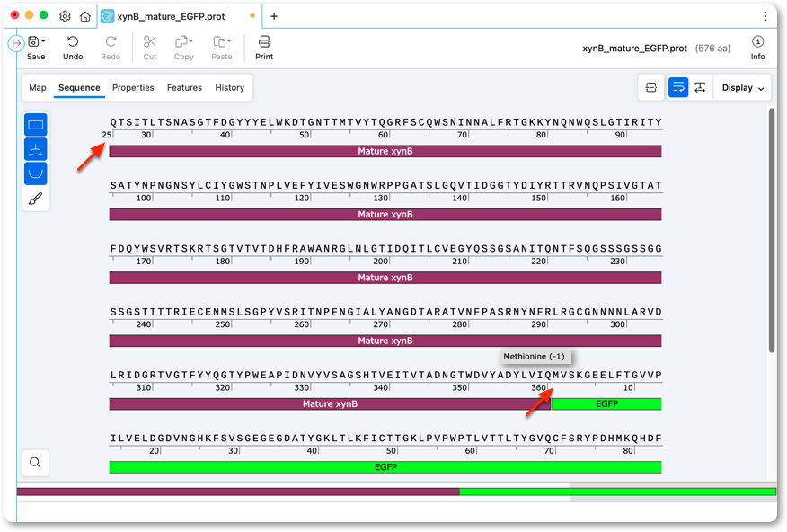
Task: Click the sequence line starting SSGSTTTTRIEC
Action: pyautogui.click(x=386, y=312)
